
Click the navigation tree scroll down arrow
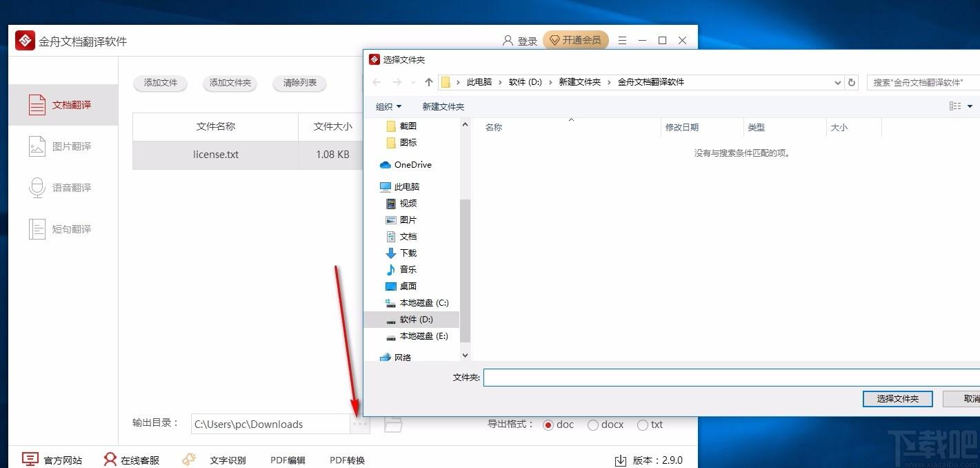click(x=465, y=355)
